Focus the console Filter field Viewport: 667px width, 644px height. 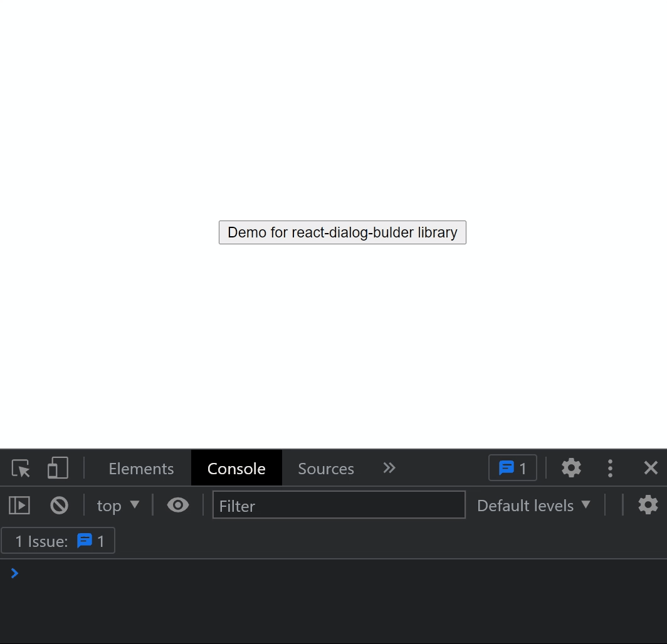pos(339,505)
